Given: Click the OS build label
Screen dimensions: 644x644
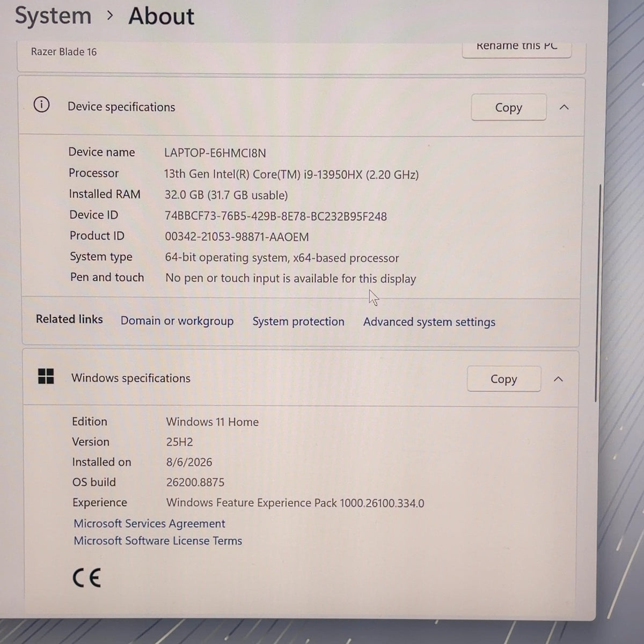Looking at the screenshot, I should [x=94, y=482].
